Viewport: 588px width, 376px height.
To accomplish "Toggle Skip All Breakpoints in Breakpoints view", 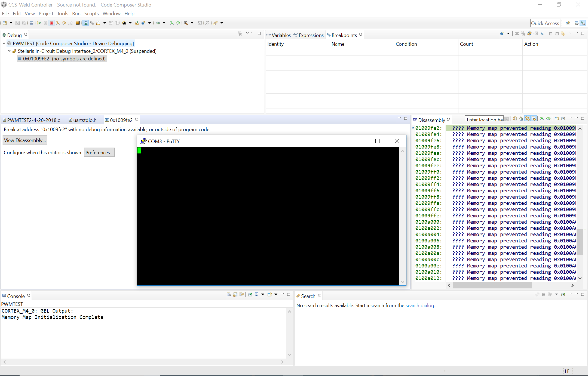I will tap(542, 33).
